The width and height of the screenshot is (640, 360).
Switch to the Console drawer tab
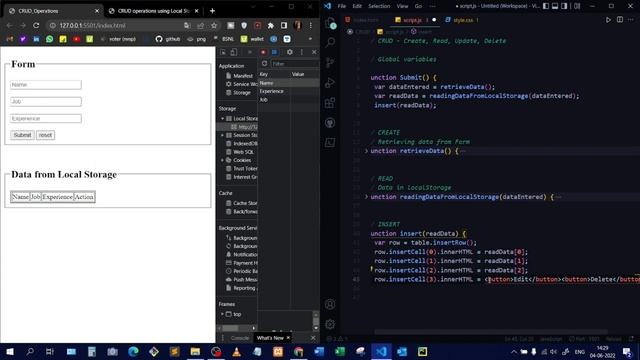(240, 338)
